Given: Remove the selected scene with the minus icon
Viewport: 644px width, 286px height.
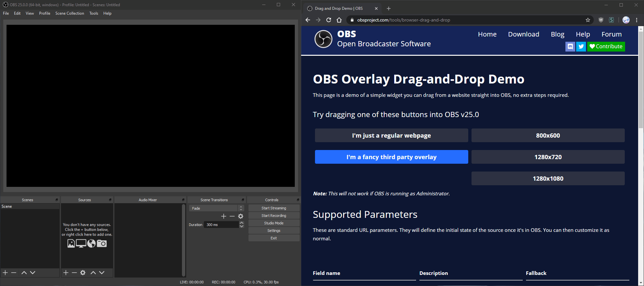Looking at the screenshot, I should (x=14, y=273).
